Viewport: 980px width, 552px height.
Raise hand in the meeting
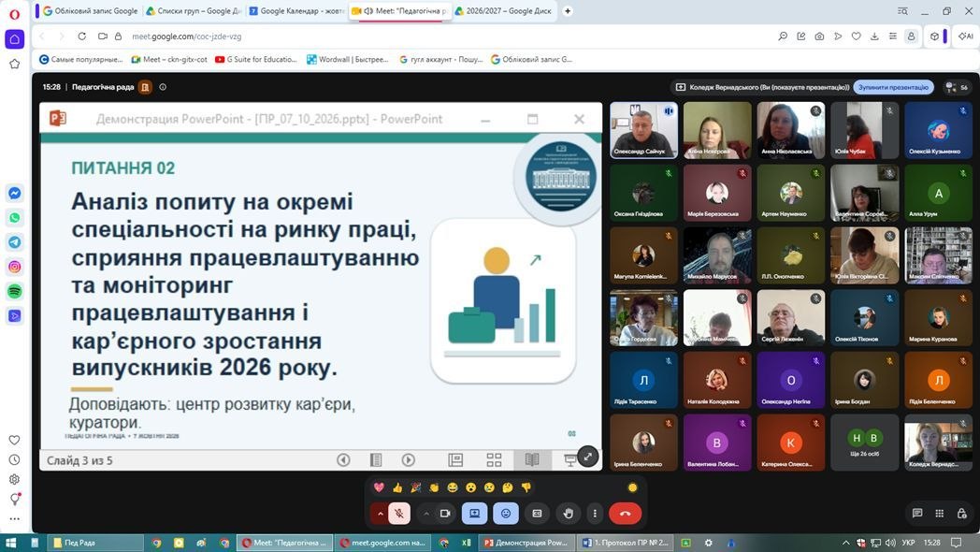click(x=568, y=514)
